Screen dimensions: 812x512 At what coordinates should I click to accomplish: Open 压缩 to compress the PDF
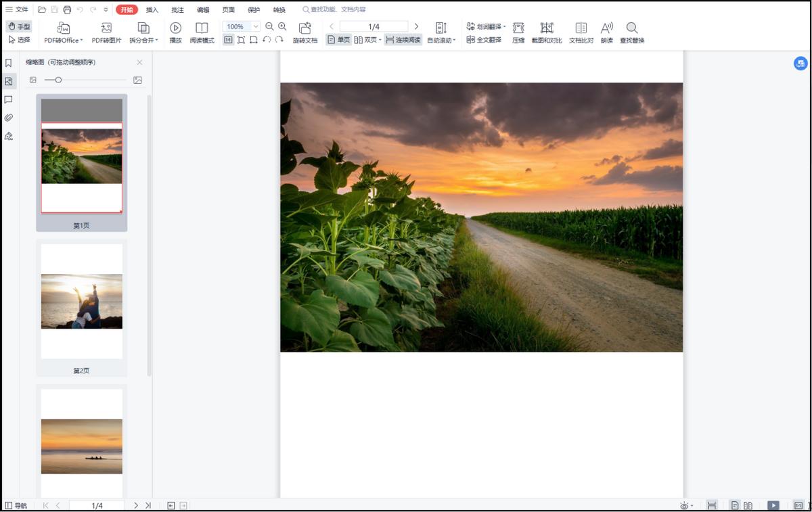tap(518, 32)
